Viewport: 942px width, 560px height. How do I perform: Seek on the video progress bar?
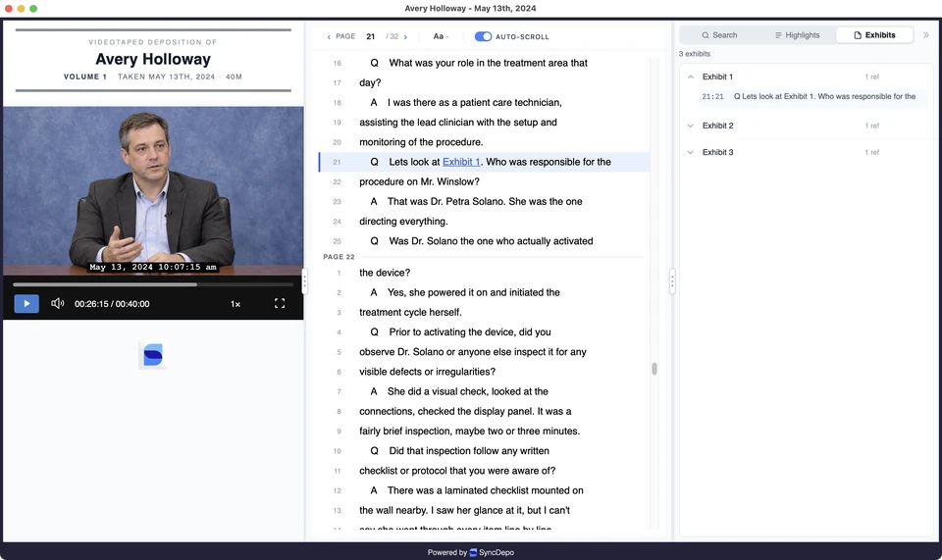click(x=153, y=284)
